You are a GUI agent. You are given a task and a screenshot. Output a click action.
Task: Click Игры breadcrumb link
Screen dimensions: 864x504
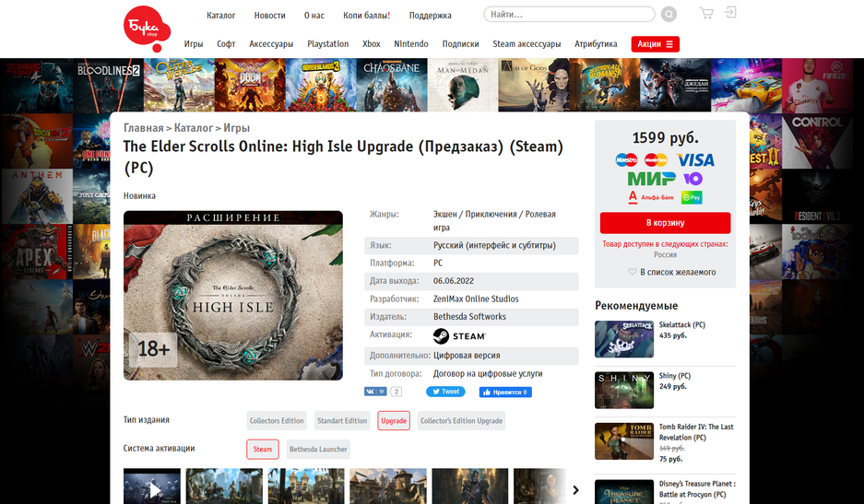coord(236,128)
